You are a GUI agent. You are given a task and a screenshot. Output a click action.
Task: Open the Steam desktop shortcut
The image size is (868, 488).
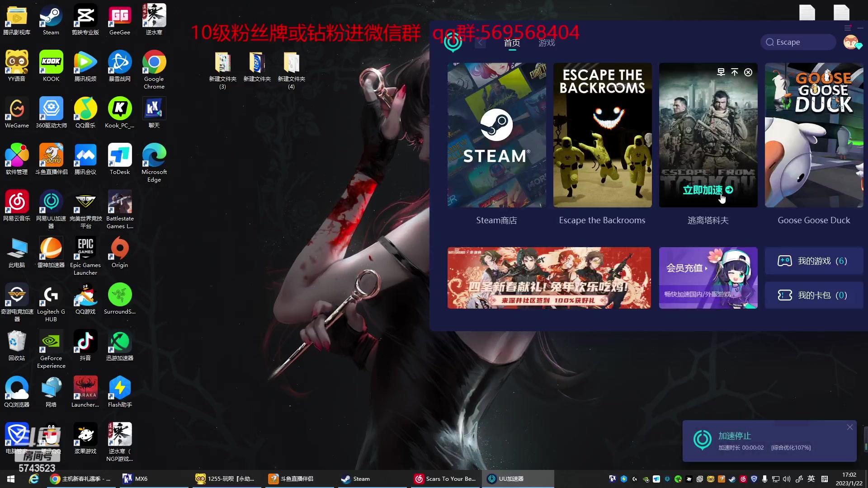[x=51, y=19]
